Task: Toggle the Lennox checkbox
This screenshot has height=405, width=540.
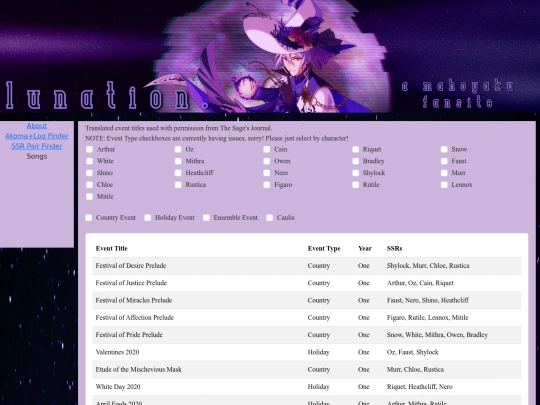Action: tap(444, 185)
